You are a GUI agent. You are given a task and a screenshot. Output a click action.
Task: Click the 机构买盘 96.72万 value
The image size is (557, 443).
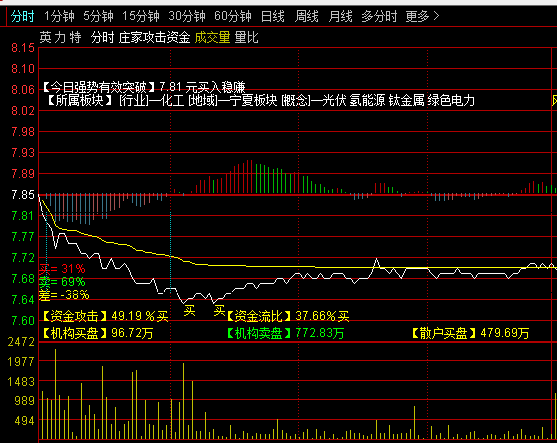tap(98, 333)
